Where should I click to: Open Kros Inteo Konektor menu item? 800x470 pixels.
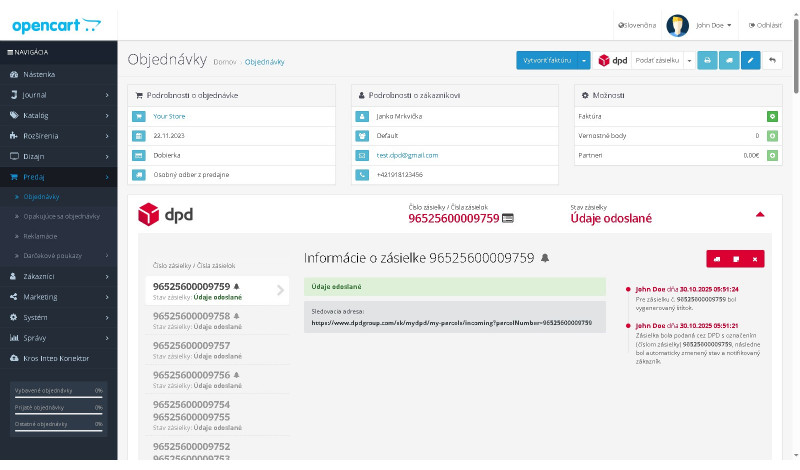(x=59, y=358)
